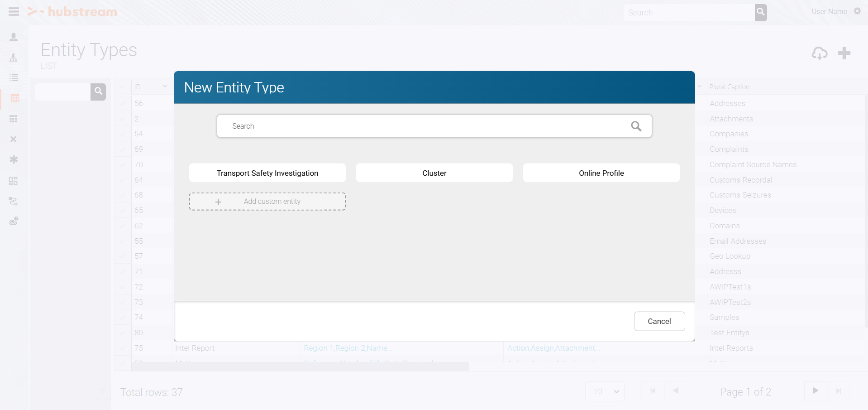
Task: Select the Transport Safety Investigation entity type
Action: [267, 173]
